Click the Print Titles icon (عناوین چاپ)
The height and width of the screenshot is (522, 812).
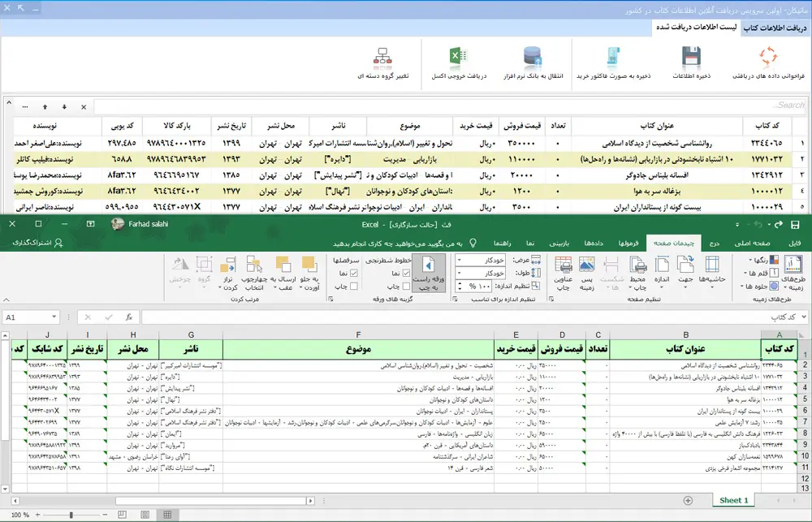[x=563, y=273]
